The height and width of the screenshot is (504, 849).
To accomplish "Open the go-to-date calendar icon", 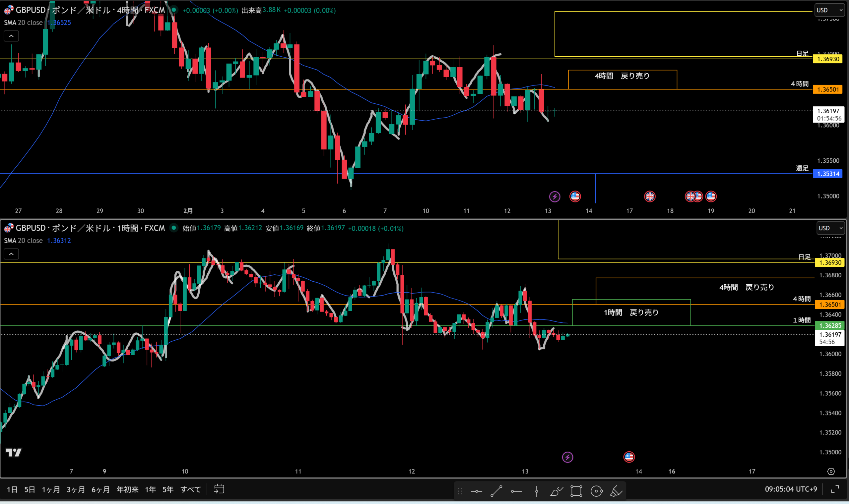I will (x=219, y=489).
